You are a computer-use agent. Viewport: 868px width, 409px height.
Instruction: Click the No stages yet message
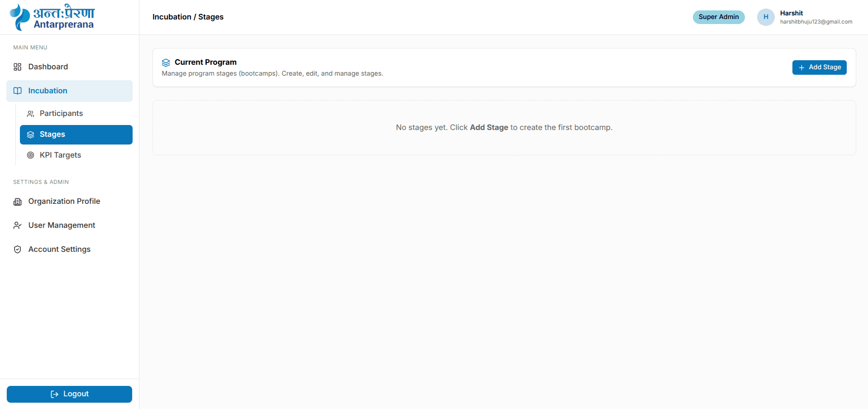tap(504, 128)
